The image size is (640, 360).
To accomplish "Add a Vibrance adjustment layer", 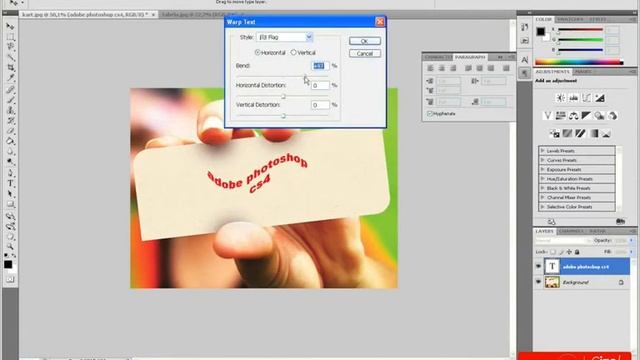I will (x=548, y=116).
